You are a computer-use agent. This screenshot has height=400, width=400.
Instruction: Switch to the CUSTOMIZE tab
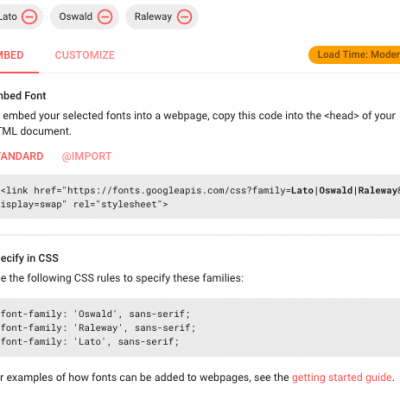85,55
